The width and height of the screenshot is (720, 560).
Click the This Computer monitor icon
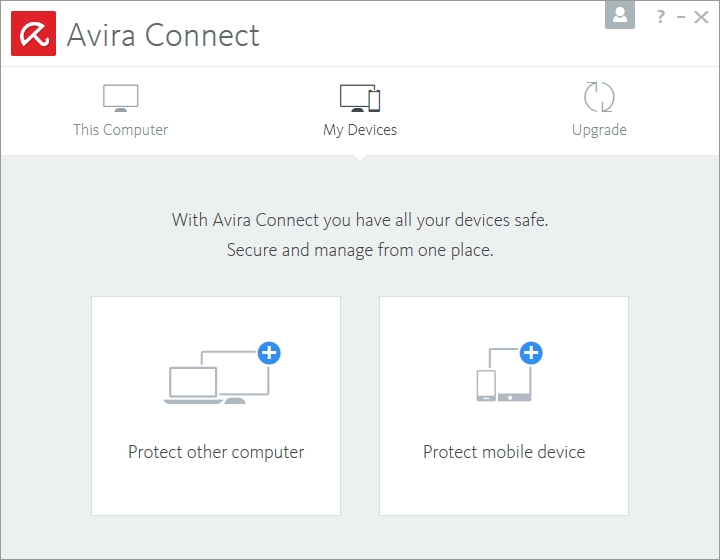[x=120, y=98]
